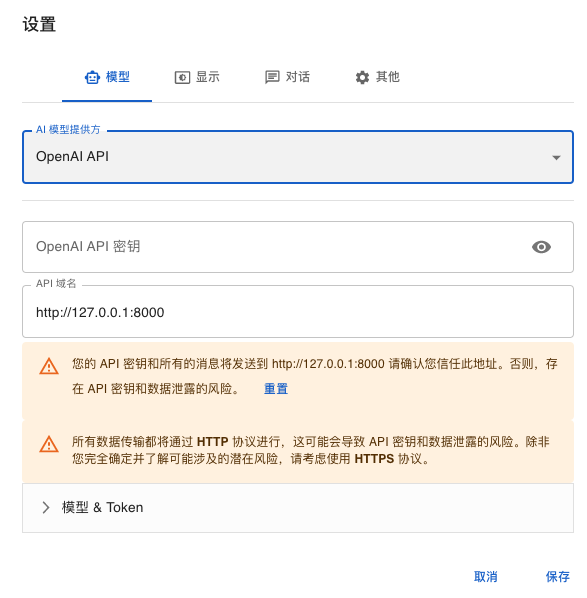Image resolution: width=587 pixels, height=598 pixels.
Task: Click the dropdown arrow next to OpenAI API
Action: point(556,158)
